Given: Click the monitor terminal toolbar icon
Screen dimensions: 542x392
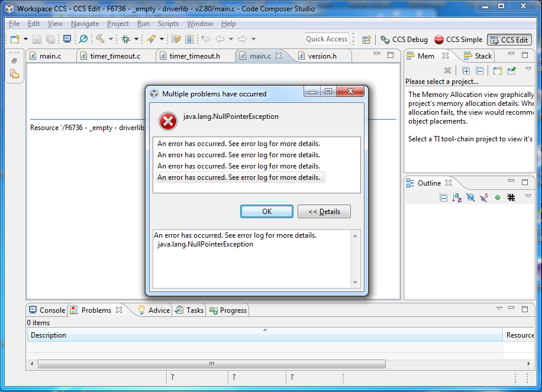Looking at the screenshot, I should tap(67, 39).
